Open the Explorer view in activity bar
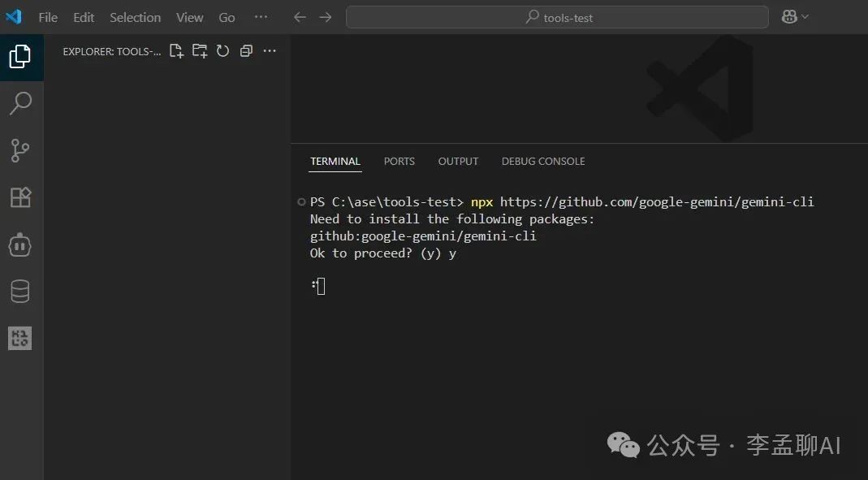The width and height of the screenshot is (868, 480). tap(20, 57)
